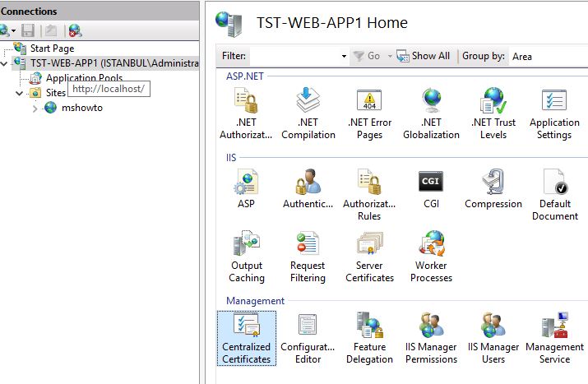This screenshot has width=588, height=384.
Task: Open IIS Manager Users
Action: pyautogui.click(x=493, y=338)
